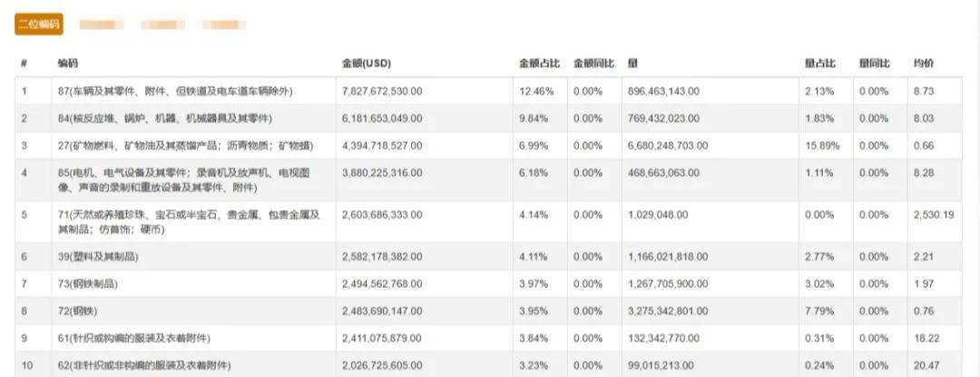980x377 pixels.
Task: Click the 量占比 column header
Action: coord(819,64)
